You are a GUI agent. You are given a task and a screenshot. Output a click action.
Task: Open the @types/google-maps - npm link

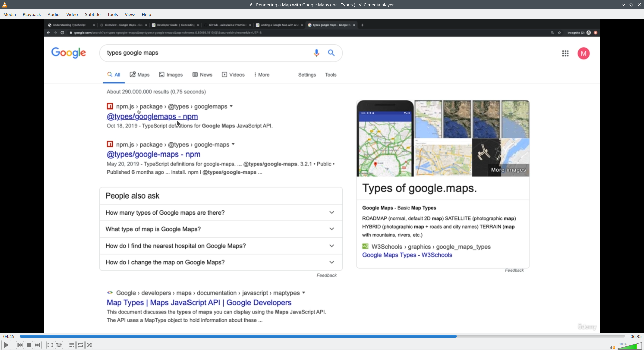[154, 154]
